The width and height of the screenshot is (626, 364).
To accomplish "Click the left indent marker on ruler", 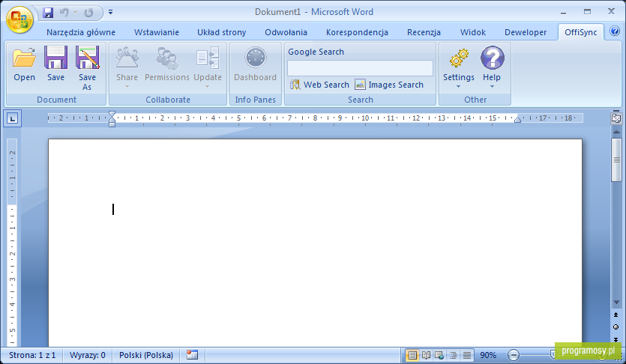I will 112,124.
